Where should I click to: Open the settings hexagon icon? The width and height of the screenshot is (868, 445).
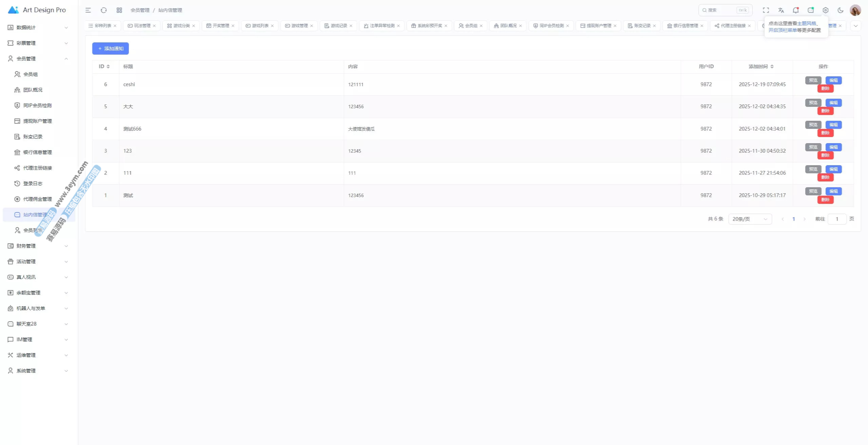[x=825, y=10]
